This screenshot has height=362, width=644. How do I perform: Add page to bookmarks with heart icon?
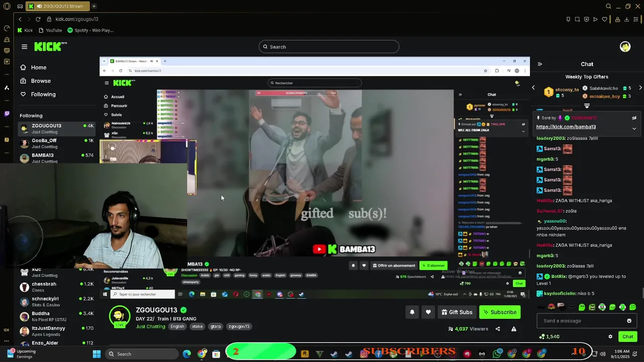(604, 19)
